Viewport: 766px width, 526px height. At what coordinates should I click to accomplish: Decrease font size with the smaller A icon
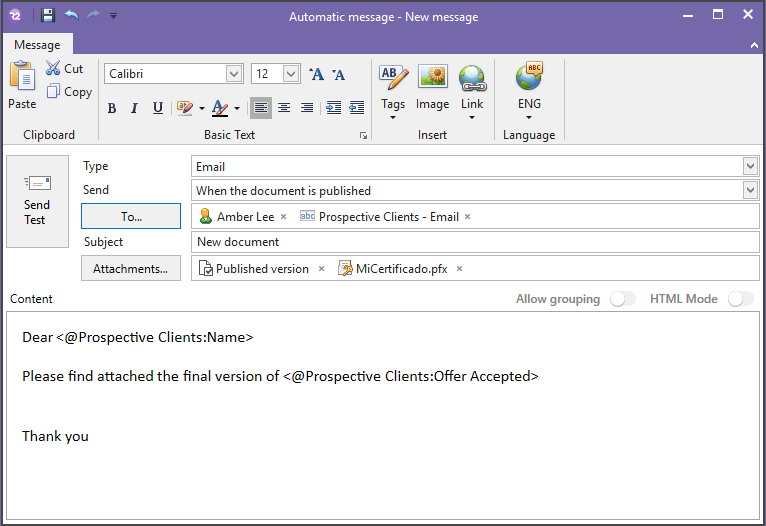[338, 74]
